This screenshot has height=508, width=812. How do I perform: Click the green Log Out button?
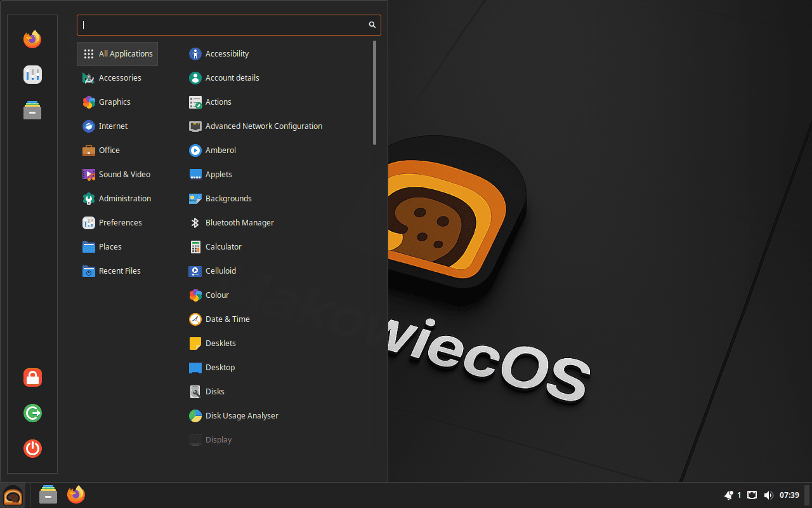[32, 413]
